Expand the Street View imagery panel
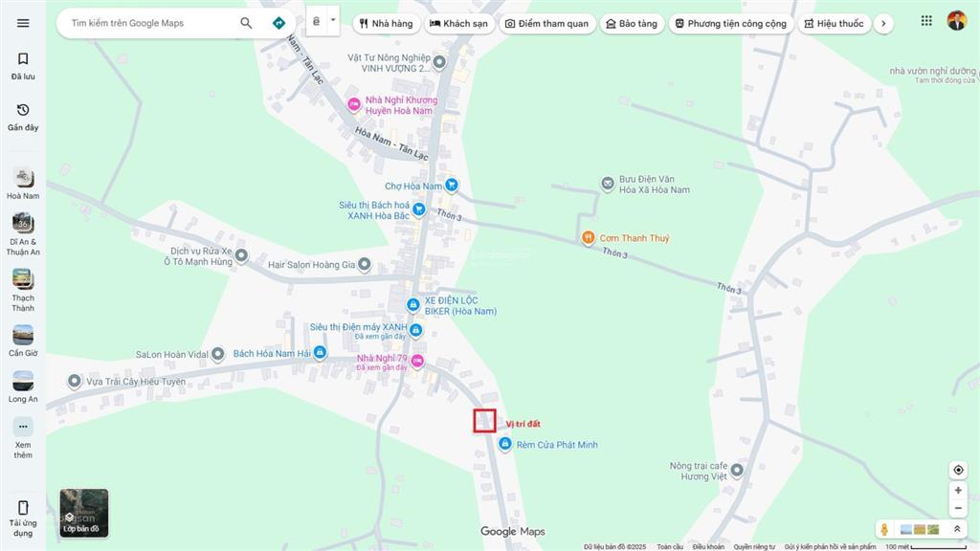 click(x=956, y=529)
